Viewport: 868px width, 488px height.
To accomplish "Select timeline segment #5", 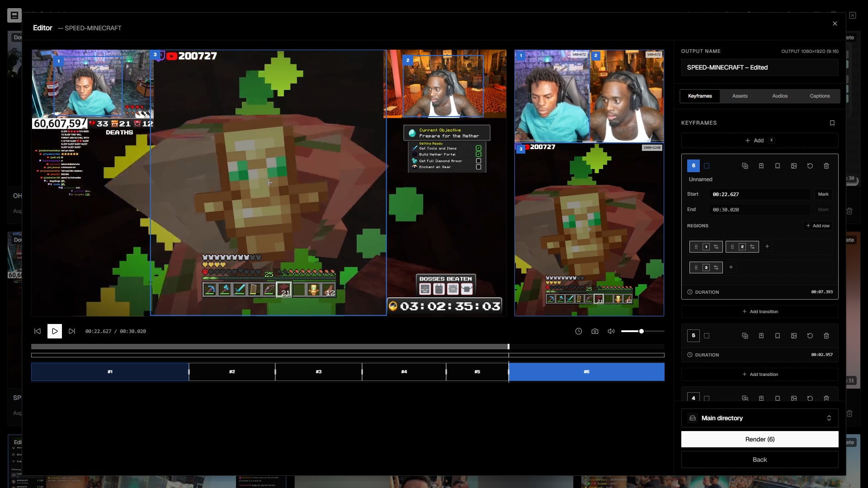I will [477, 372].
